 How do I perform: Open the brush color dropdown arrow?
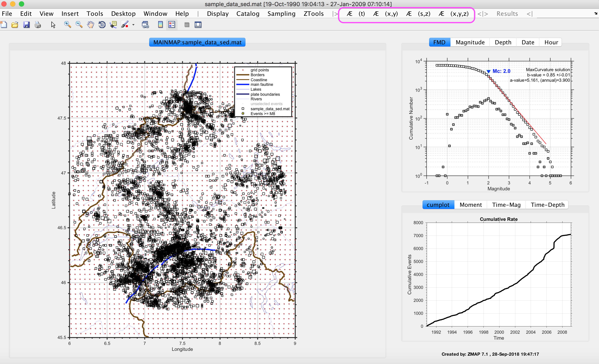133,25
